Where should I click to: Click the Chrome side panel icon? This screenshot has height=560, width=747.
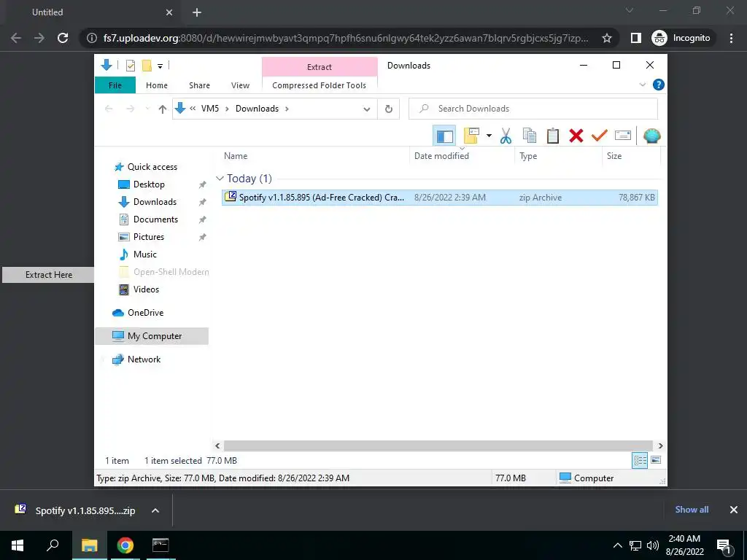click(x=635, y=38)
